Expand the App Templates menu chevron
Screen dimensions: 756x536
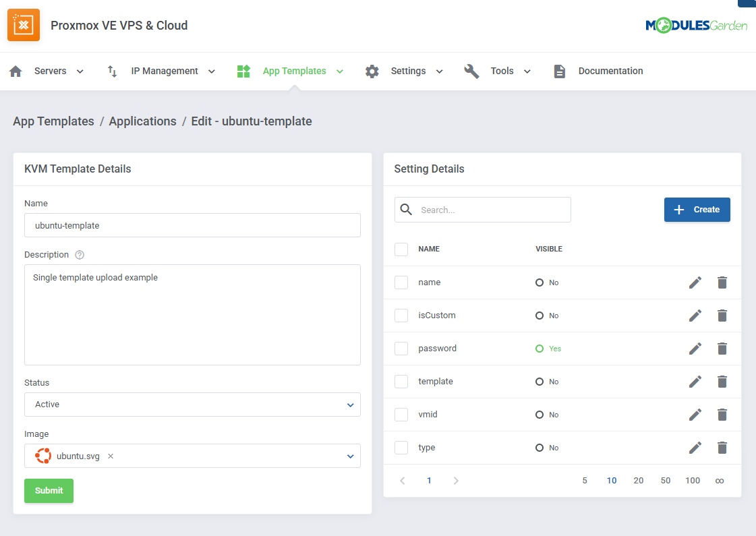coord(340,71)
